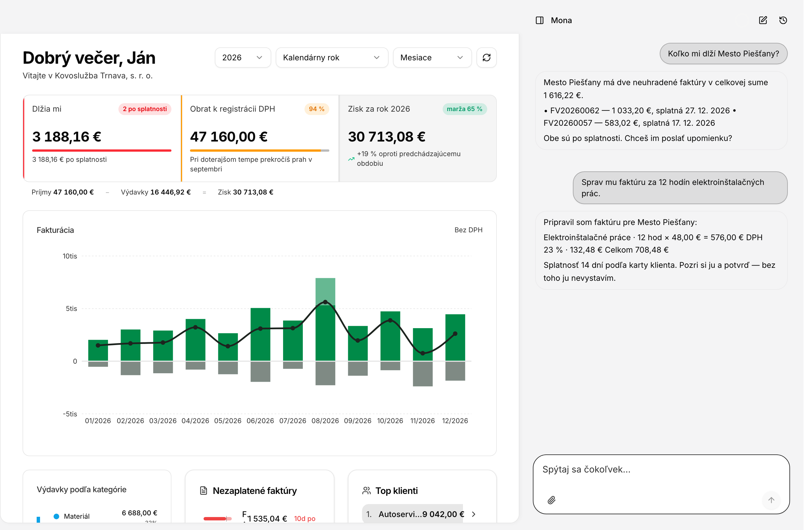The width and height of the screenshot is (812, 530).
Task: Click the Top klienti people icon
Action: [x=367, y=491]
